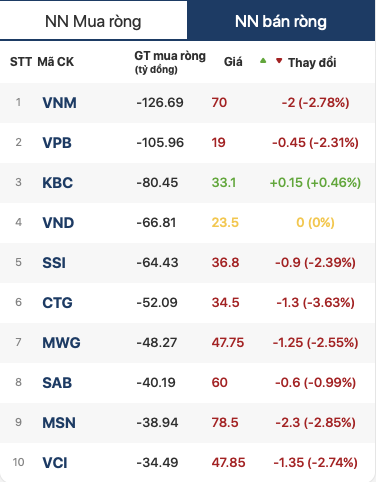Sort descending with the red down arrow
The height and width of the screenshot is (482, 376).
[x=279, y=61]
